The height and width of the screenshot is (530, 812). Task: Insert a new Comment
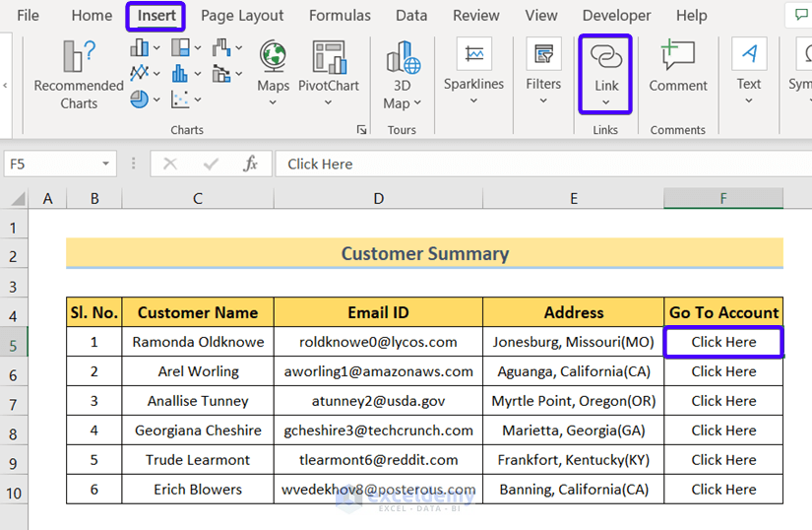[x=677, y=65]
